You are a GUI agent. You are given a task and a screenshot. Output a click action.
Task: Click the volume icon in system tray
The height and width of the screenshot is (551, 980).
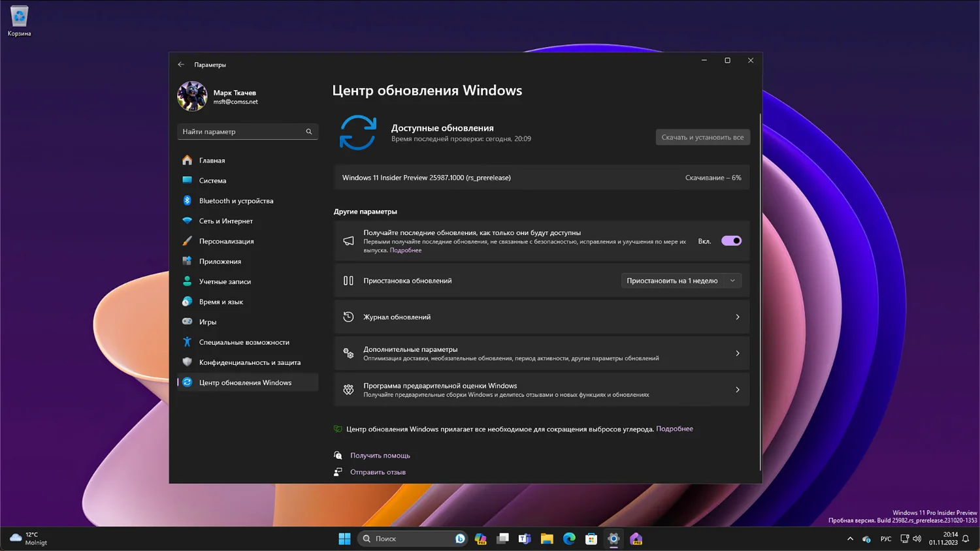(x=917, y=539)
